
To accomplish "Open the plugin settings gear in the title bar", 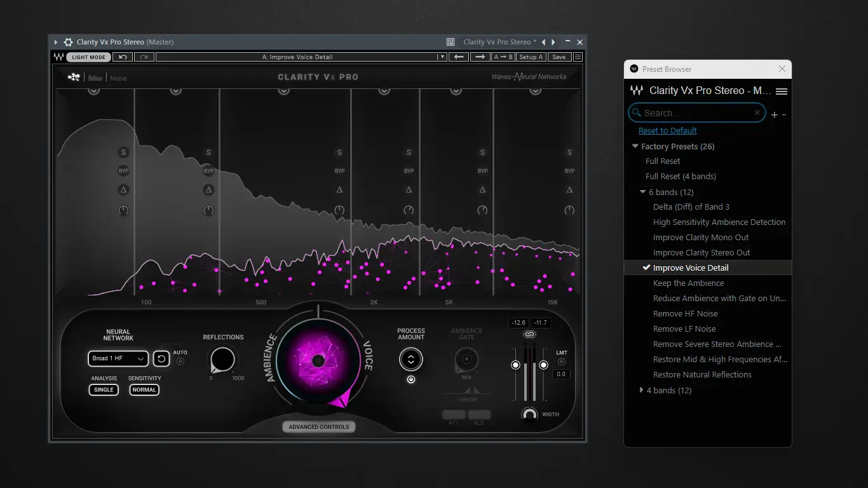I will point(68,42).
